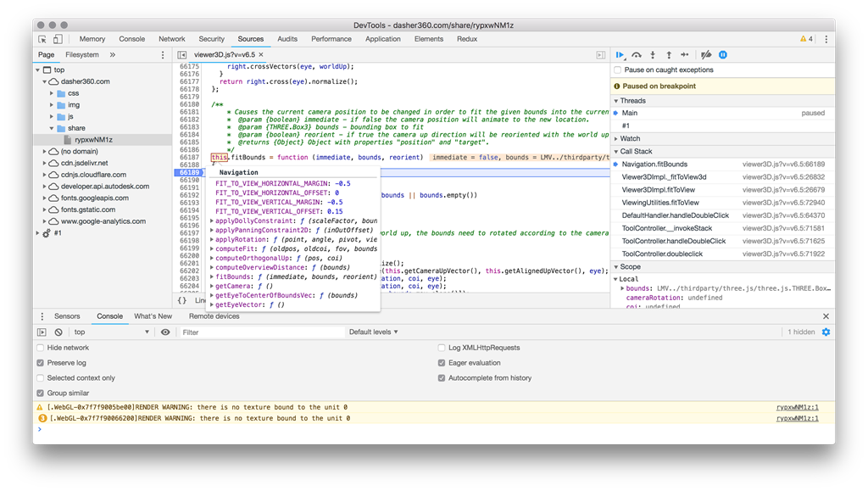The height and width of the screenshot is (491, 868).
Task: Clear the console with the clear icon
Action: coord(58,332)
